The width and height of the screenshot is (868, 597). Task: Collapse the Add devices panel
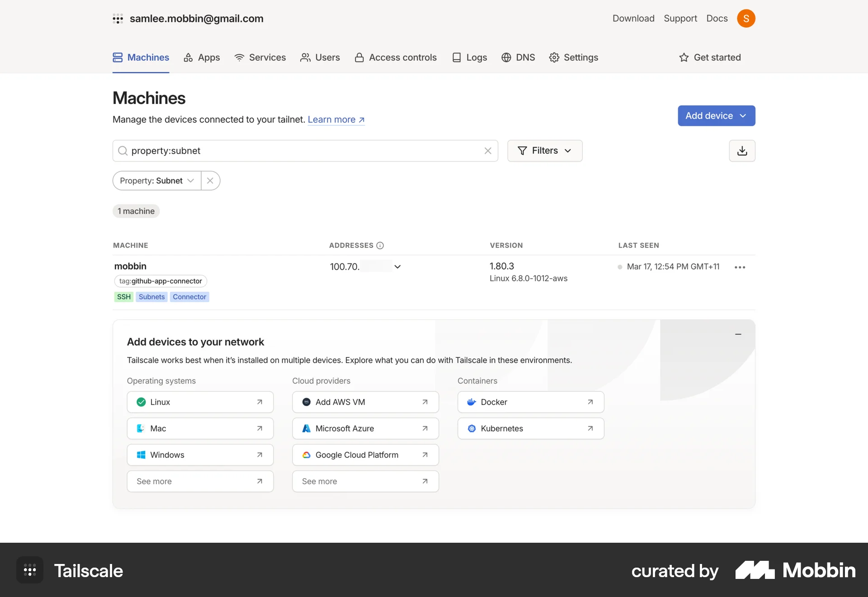coord(738,334)
